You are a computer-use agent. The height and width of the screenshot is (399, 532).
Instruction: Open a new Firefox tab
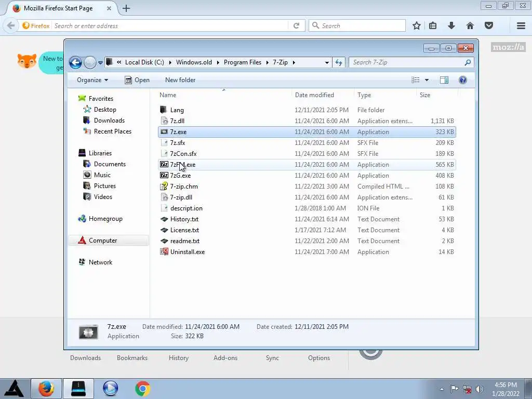126,8
